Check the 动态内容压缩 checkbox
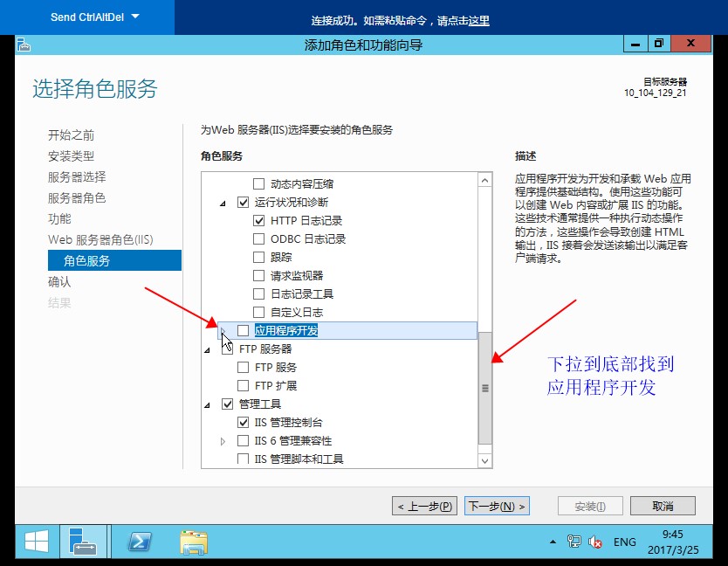This screenshot has width=728, height=566. 258,184
